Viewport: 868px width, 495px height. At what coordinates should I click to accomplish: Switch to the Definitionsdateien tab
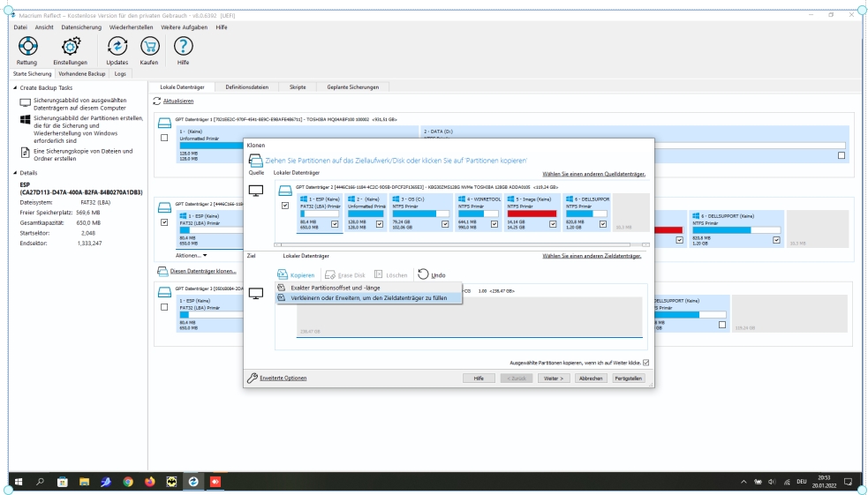click(247, 86)
